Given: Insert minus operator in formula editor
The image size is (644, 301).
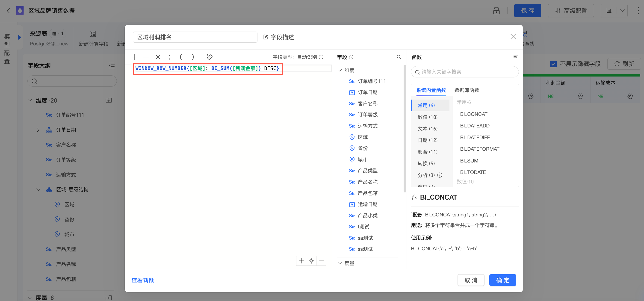Looking at the screenshot, I should (x=146, y=57).
